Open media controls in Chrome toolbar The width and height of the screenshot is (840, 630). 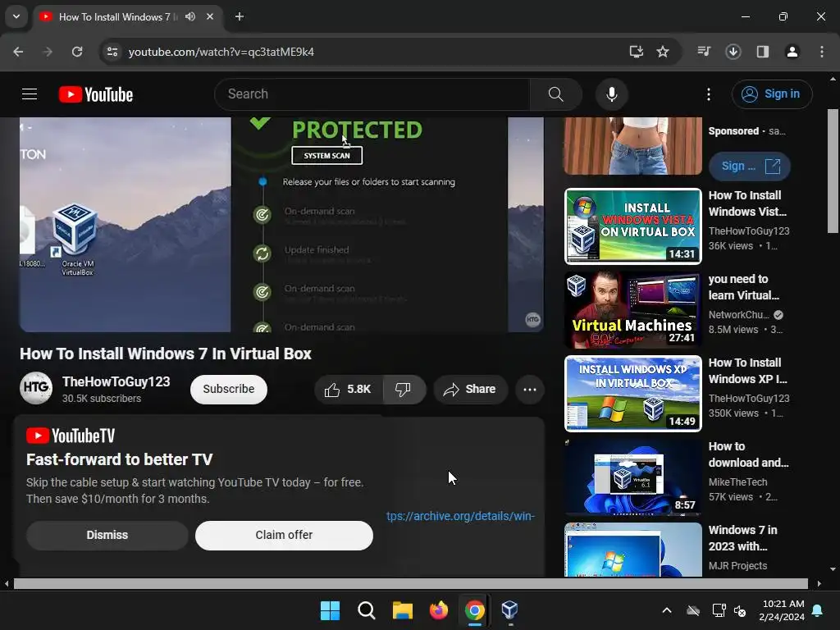pyautogui.click(x=704, y=52)
